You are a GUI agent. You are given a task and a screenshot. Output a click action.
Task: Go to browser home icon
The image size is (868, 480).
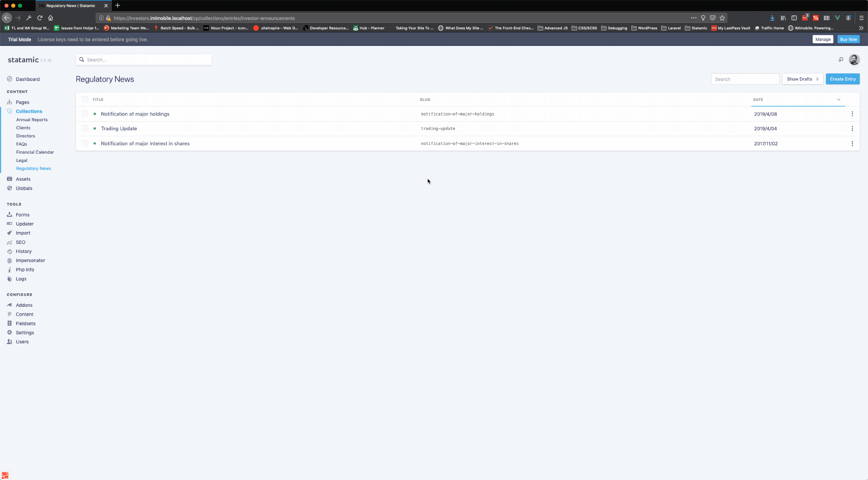[50, 18]
